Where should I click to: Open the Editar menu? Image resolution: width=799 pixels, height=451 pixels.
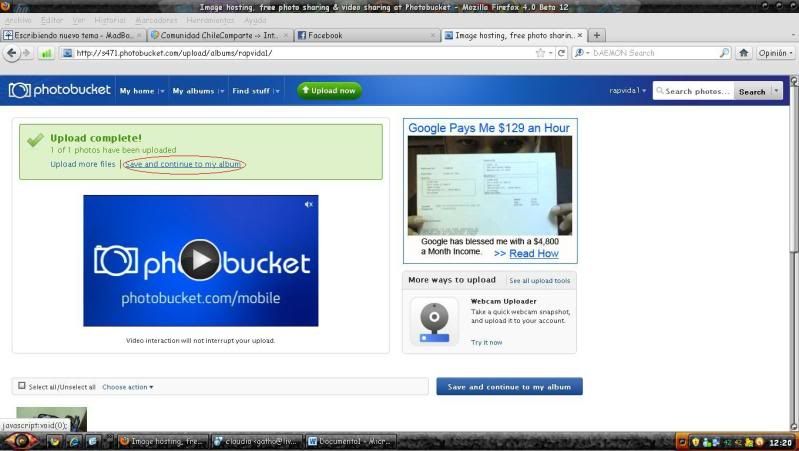click(x=51, y=20)
